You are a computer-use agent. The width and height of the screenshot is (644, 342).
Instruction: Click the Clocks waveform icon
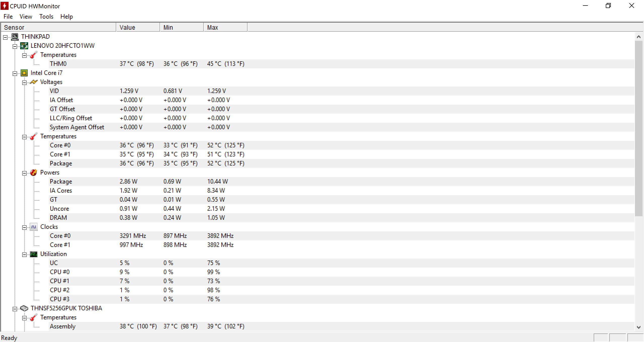33,227
